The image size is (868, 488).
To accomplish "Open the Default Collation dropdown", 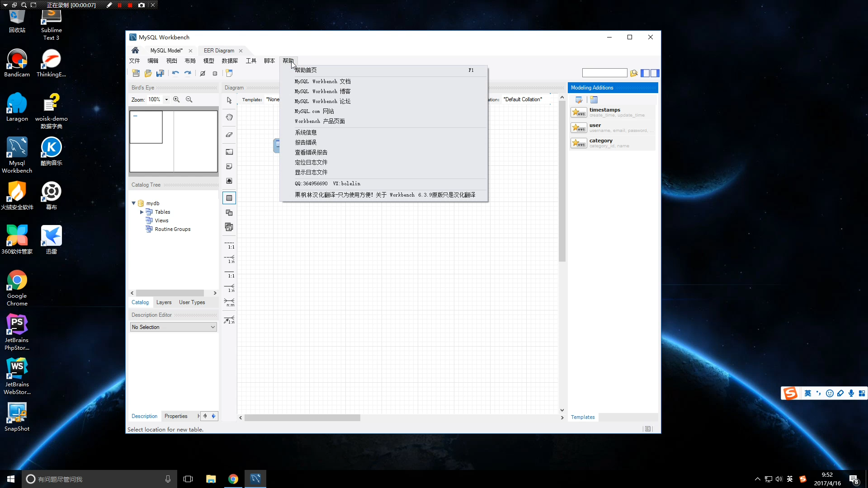I will click(x=526, y=99).
